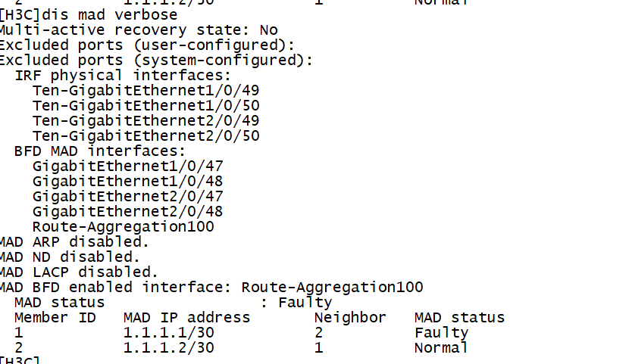
Task: Click the "MAD LACP disabled" line
Action: [79, 272]
